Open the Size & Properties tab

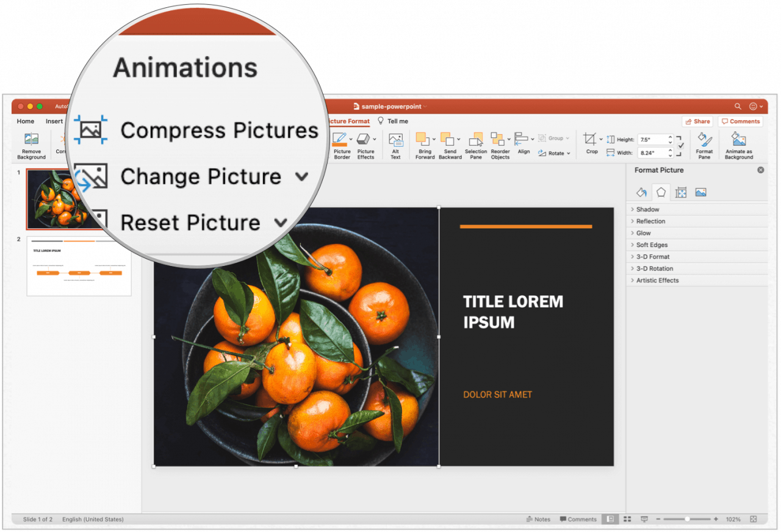click(681, 192)
